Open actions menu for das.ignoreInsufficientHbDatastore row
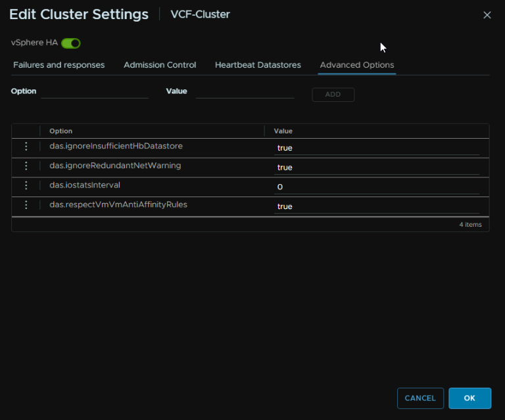The image size is (505, 420). pos(26,147)
